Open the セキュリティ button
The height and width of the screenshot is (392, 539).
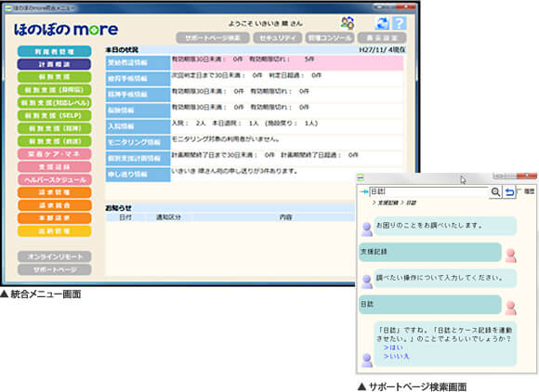coord(278,38)
